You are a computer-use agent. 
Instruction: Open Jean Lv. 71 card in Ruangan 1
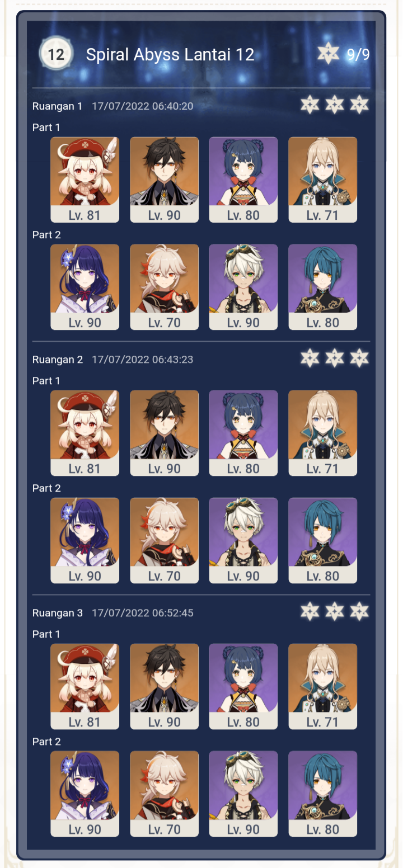(x=322, y=180)
